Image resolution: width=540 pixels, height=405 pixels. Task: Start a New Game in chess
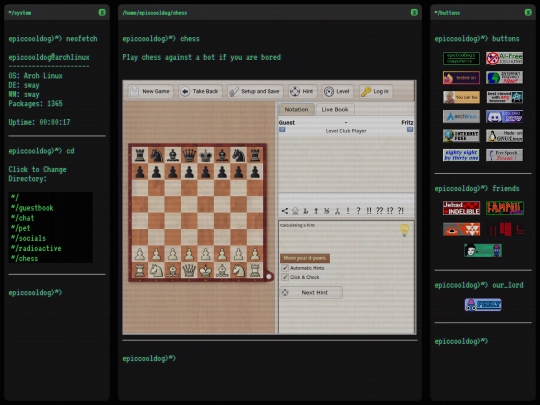pos(150,91)
